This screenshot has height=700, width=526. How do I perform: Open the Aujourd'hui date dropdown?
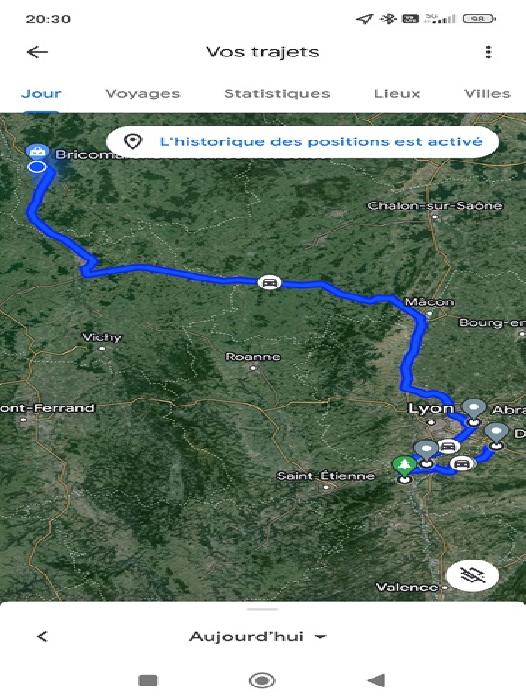(258, 637)
